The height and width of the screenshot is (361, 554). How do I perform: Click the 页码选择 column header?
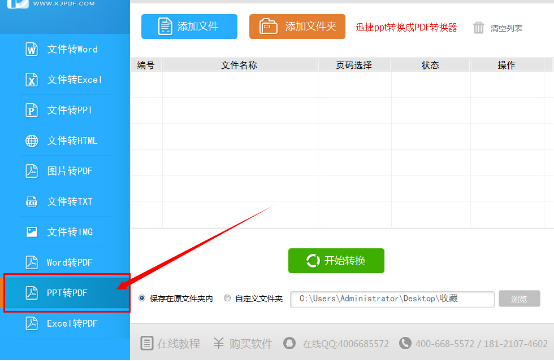pos(354,65)
